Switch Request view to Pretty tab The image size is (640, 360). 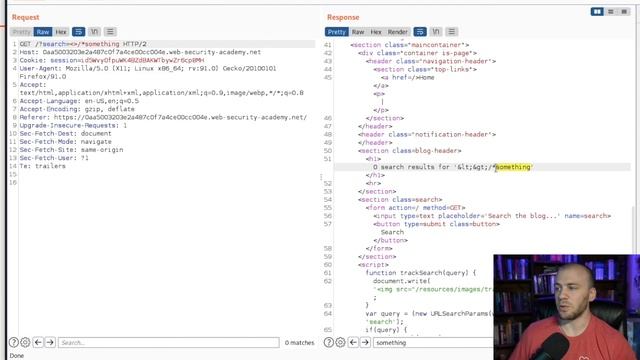[21, 32]
